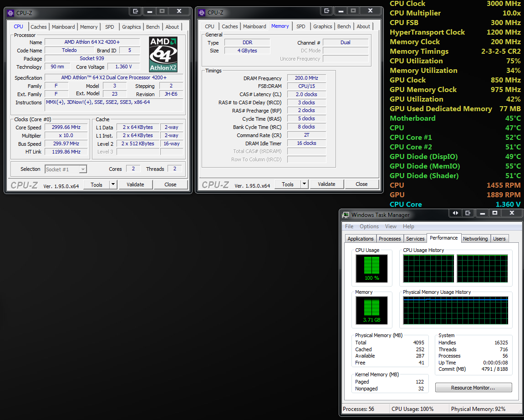Viewport: 524px width, 420px height.
Task: Open Bench tab in right CPU-Z window
Action: coord(344,26)
